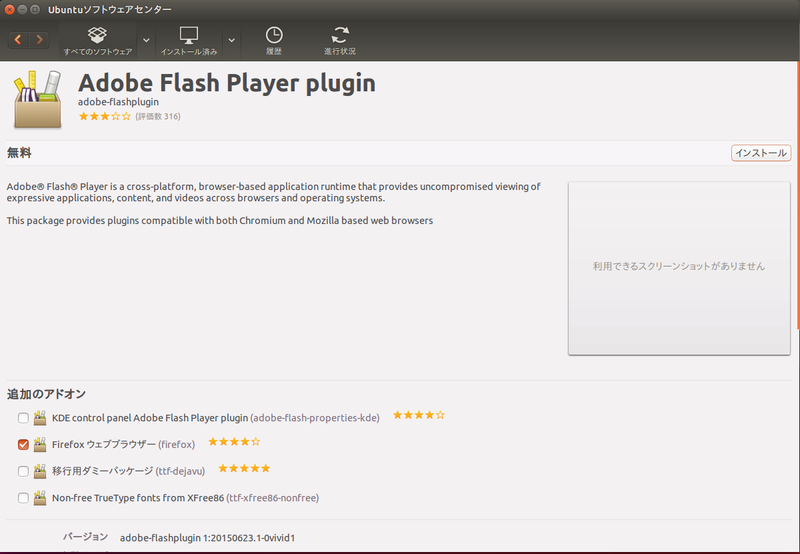Click the ttf-dejavu addon package icon
Viewport: 800px width, 554px height.
pos(40,471)
